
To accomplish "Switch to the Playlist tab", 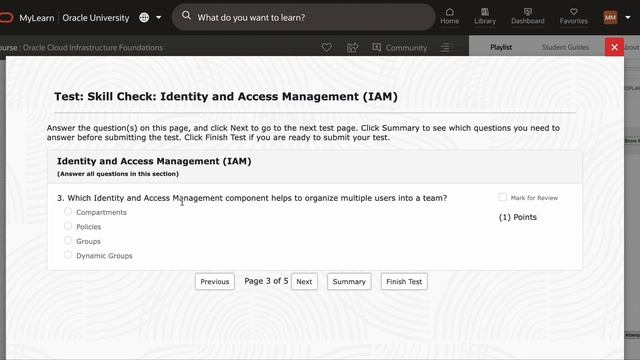I will pyautogui.click(x=501, y=47).
